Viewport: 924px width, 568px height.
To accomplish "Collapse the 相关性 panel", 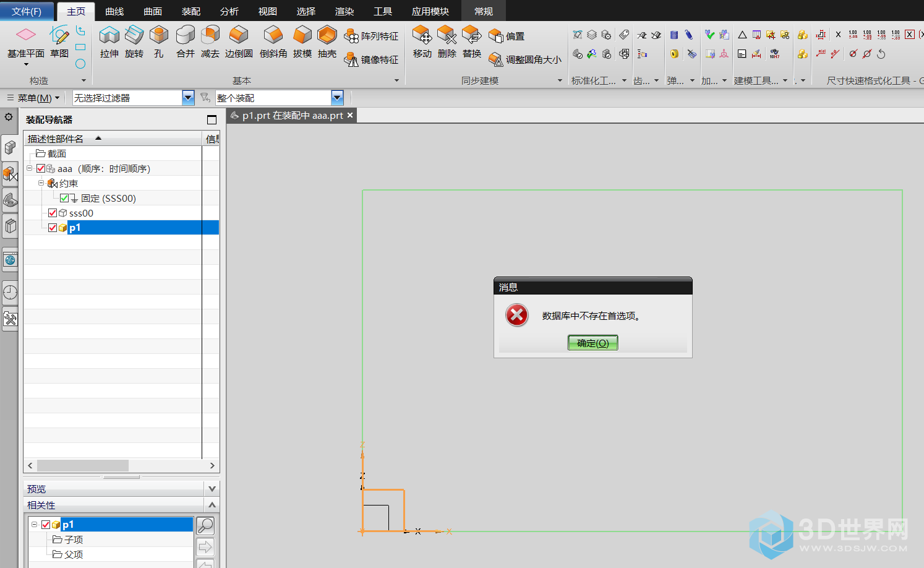I will pyautogui.click(x=212, y=505).
